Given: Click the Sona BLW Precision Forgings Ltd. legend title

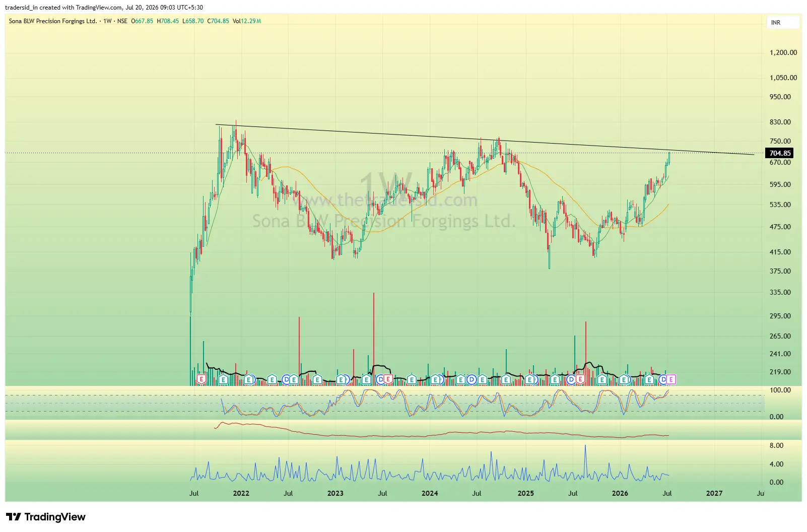Looking at the screenshot, I should (53, 21).
